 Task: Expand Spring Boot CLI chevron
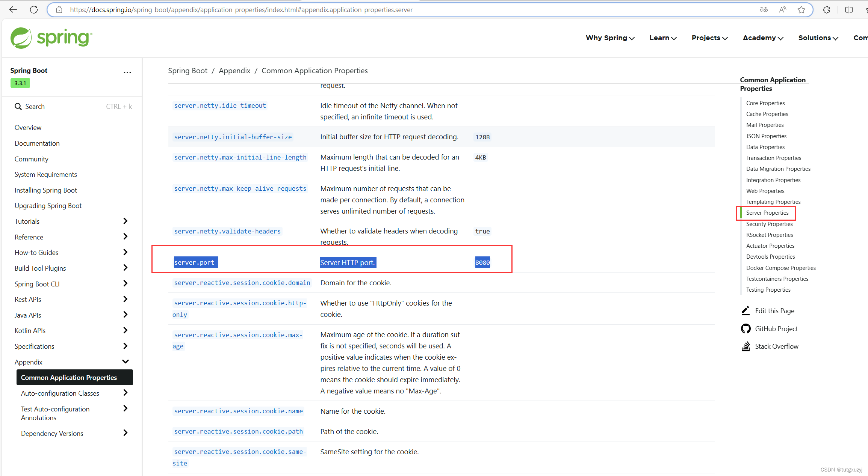126,283
